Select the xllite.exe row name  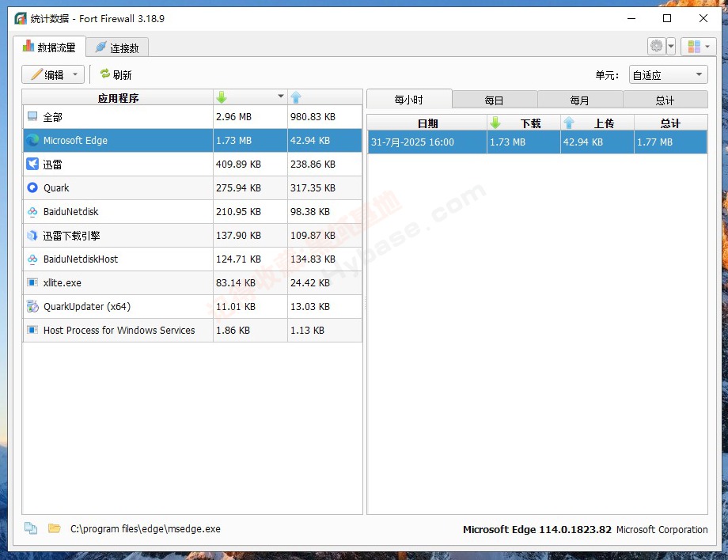pyautogui.click(x=63, y=282)
